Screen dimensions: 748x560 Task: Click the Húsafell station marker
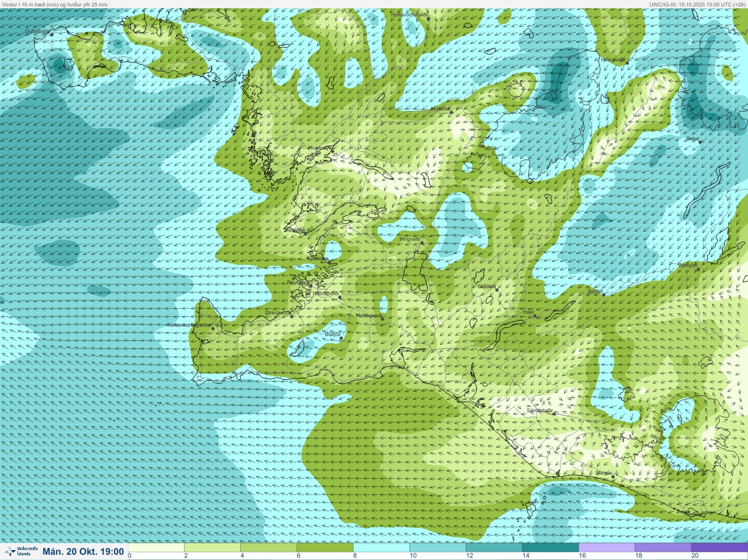click(x=452, y=112)
